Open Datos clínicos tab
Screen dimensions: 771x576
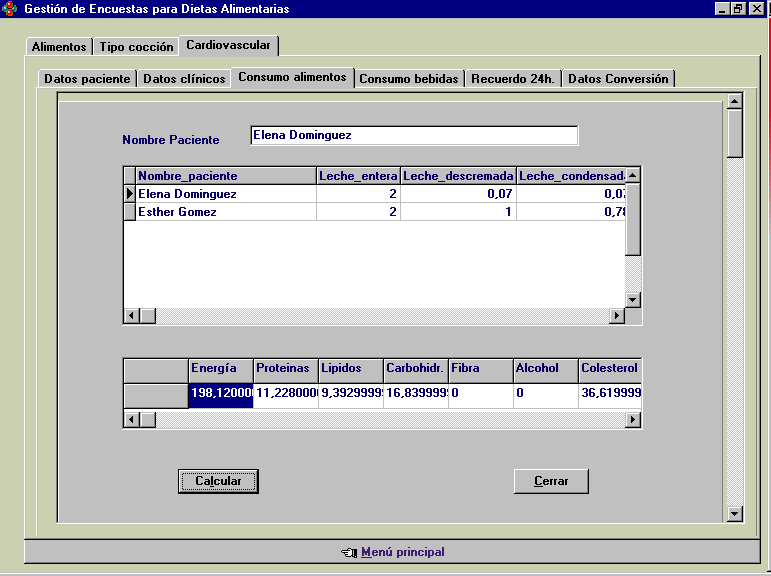click(x=184, y=79)
